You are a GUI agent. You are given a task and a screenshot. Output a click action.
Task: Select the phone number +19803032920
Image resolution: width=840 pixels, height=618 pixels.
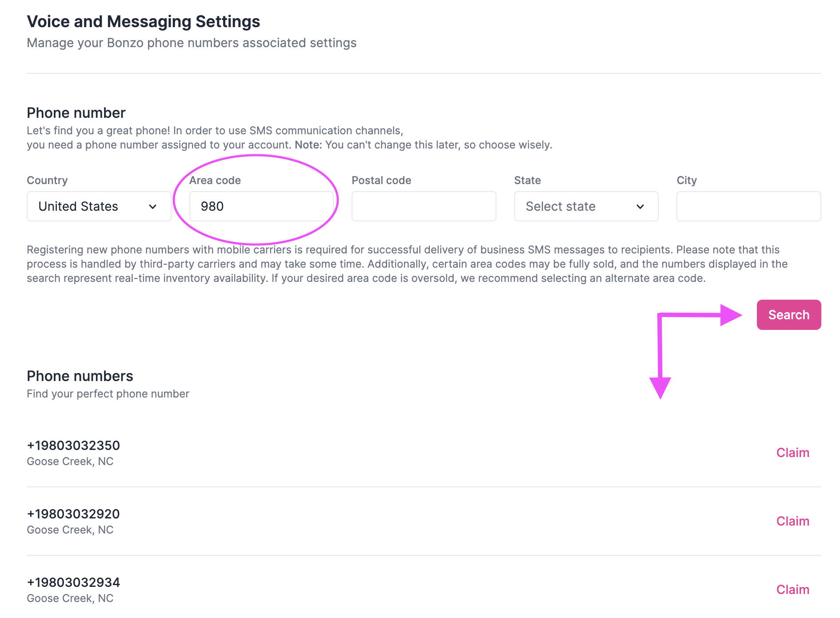(x=73, y=514)
